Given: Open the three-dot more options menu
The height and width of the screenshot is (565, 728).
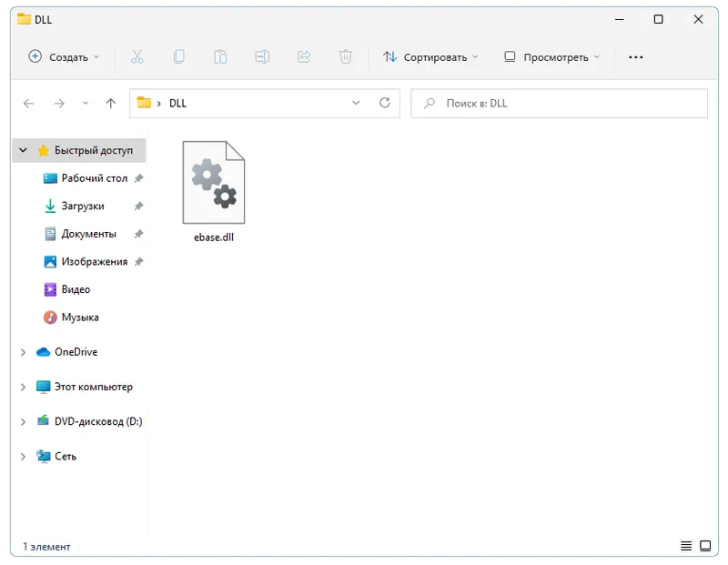Looking at the screenshot, I should (635, 57).
